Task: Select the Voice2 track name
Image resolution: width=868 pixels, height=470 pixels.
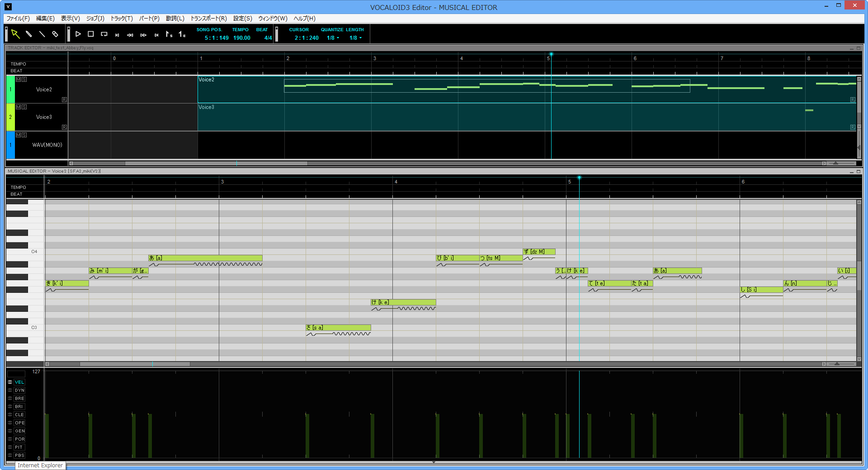Action: (x=44, y=89)
